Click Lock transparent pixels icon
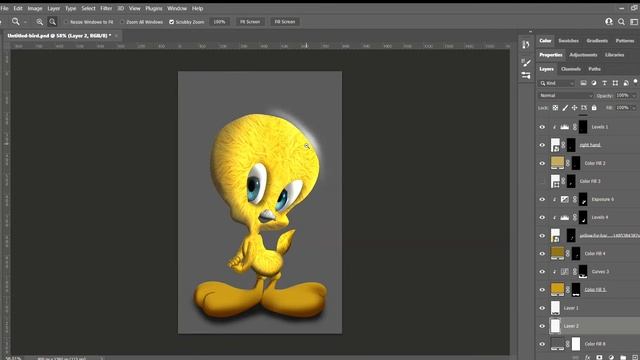The width and height of the screenshot is (640, 360). tap(555, 108)
